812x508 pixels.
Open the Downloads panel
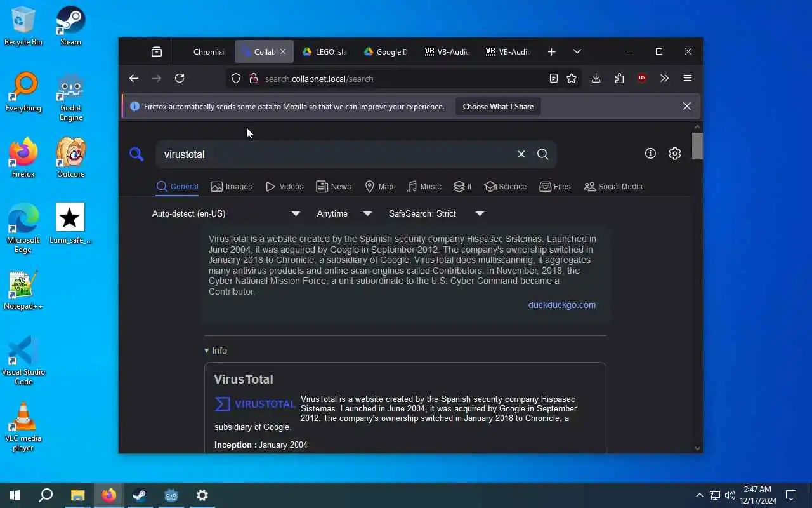(x=596, y=78)
